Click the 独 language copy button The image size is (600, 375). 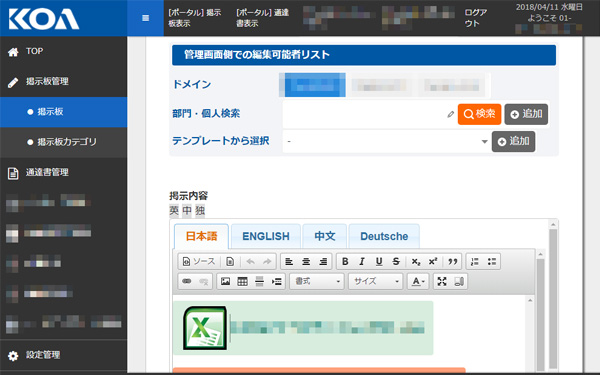pos(200,210)
